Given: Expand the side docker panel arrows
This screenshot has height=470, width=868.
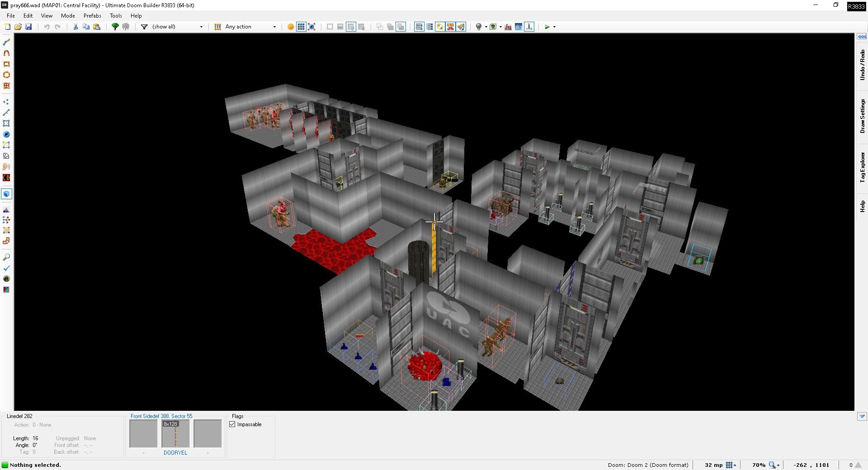Looking at the screenshot, I should pyautogui.click(x=862, y=37).
